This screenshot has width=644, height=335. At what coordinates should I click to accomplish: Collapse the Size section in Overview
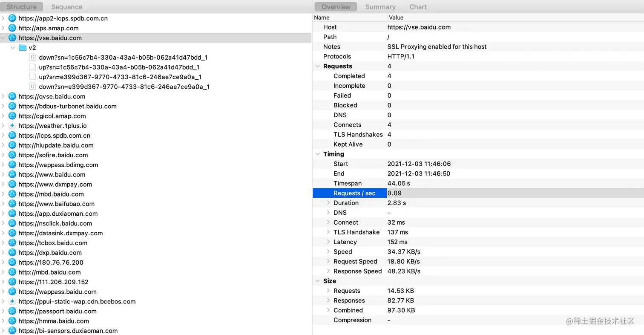317,281
